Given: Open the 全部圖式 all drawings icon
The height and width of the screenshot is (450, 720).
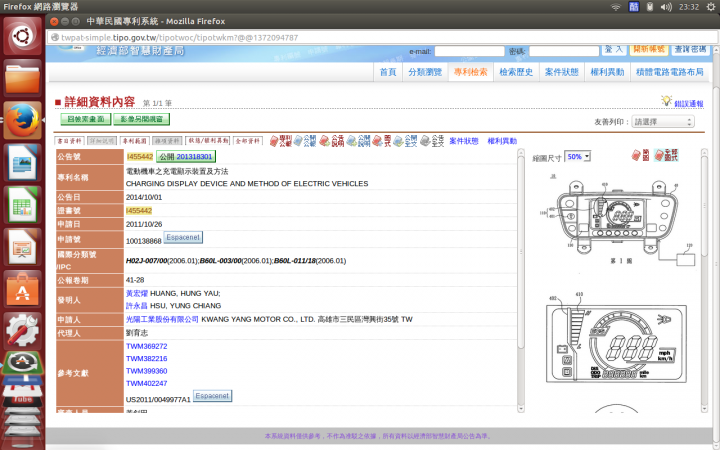Looking at the screenshot, I should tap(666, 155).
